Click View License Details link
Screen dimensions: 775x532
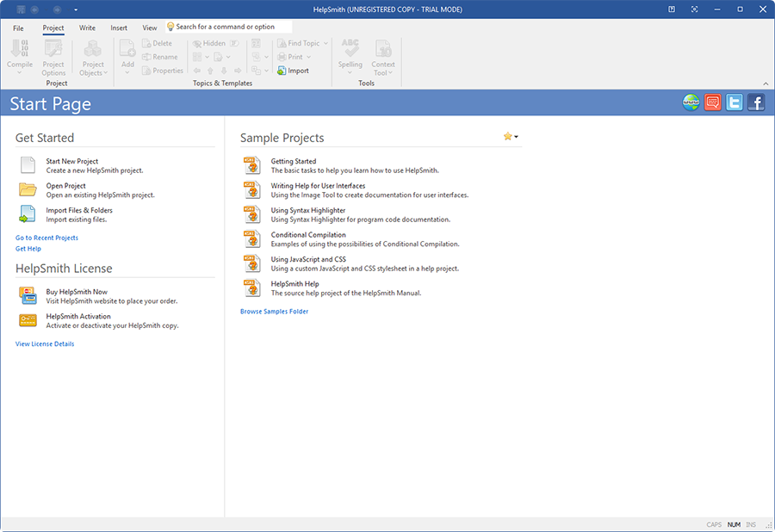(x=45, y=343)
